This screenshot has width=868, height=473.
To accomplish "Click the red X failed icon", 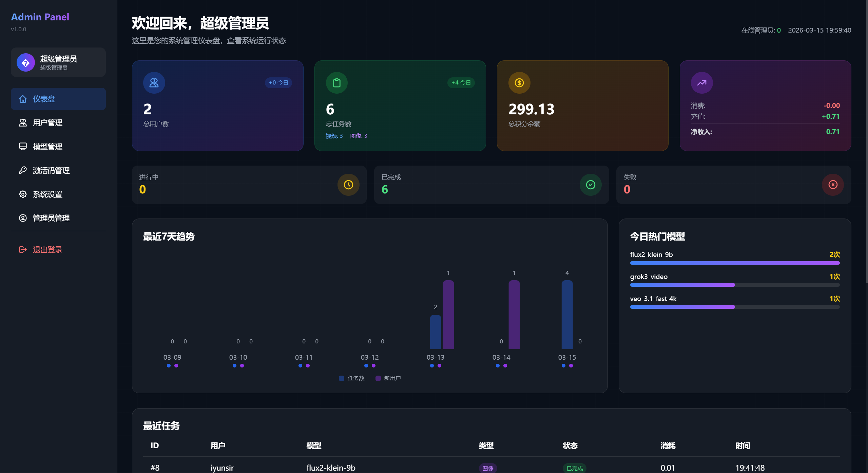I will 832,185.
